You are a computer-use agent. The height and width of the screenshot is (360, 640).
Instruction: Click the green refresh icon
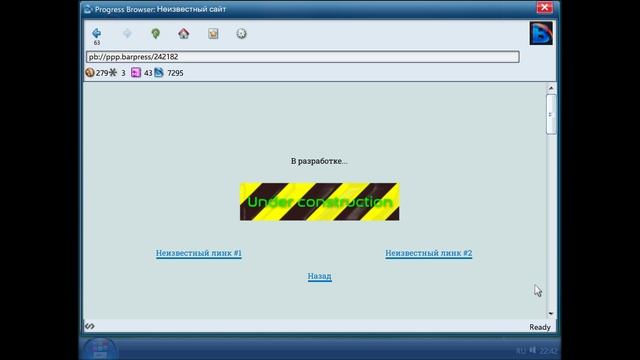(x=156, y=33)
